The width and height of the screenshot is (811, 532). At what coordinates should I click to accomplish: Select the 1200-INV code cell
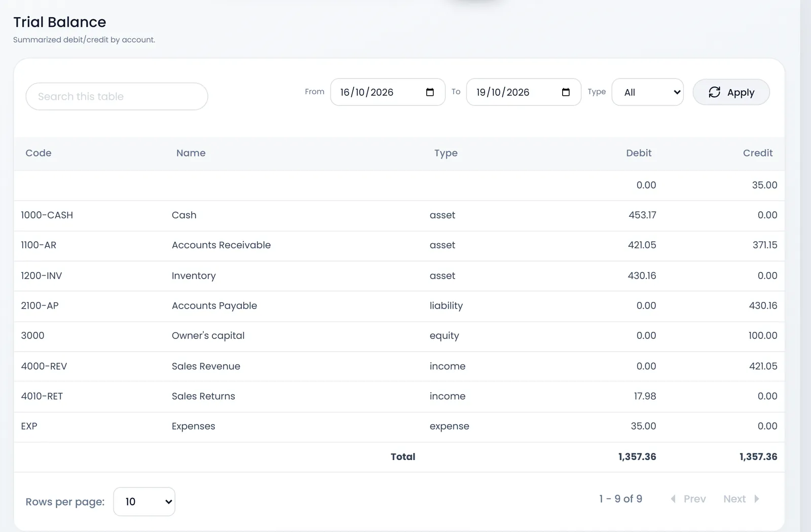pos(42,276)
